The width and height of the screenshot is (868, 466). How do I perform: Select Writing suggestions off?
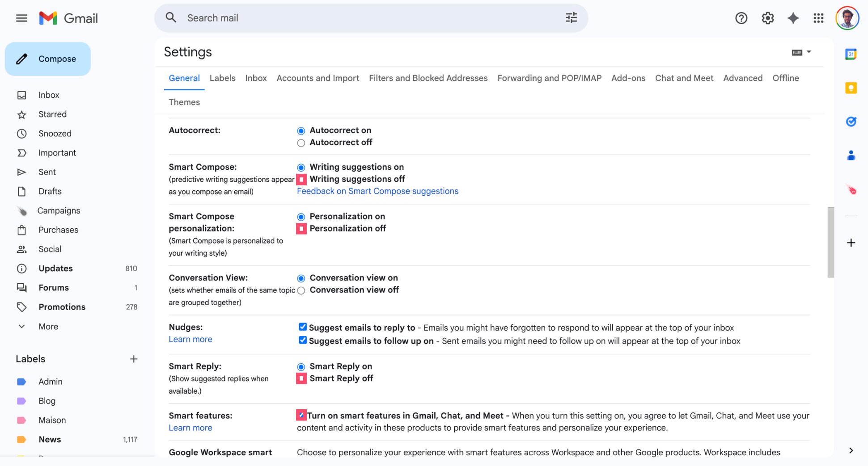pyautogui.click(x=301, y=180)
